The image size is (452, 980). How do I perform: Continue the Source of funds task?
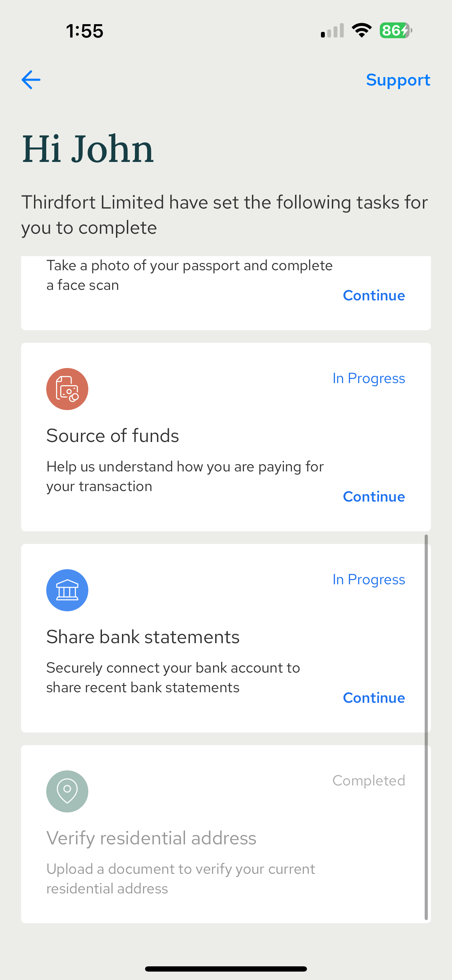pyautogui.click(x=374, y=497)
